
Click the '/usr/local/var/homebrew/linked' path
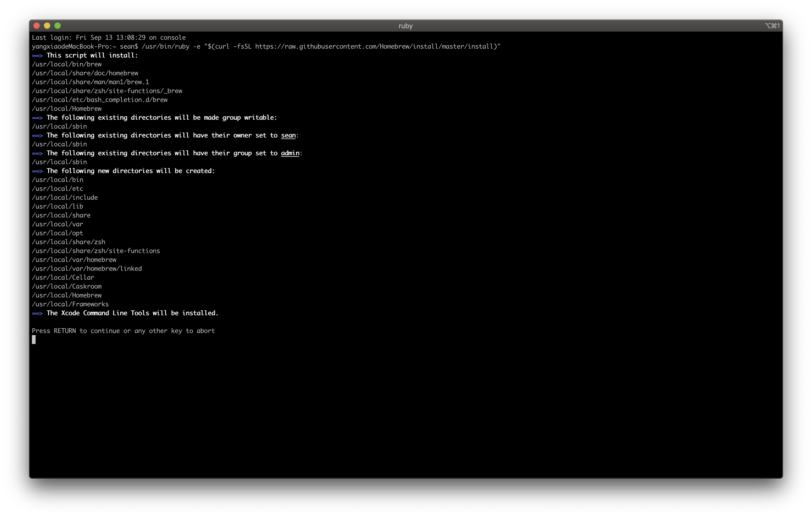pyautogui.click(x=87, y=269)
